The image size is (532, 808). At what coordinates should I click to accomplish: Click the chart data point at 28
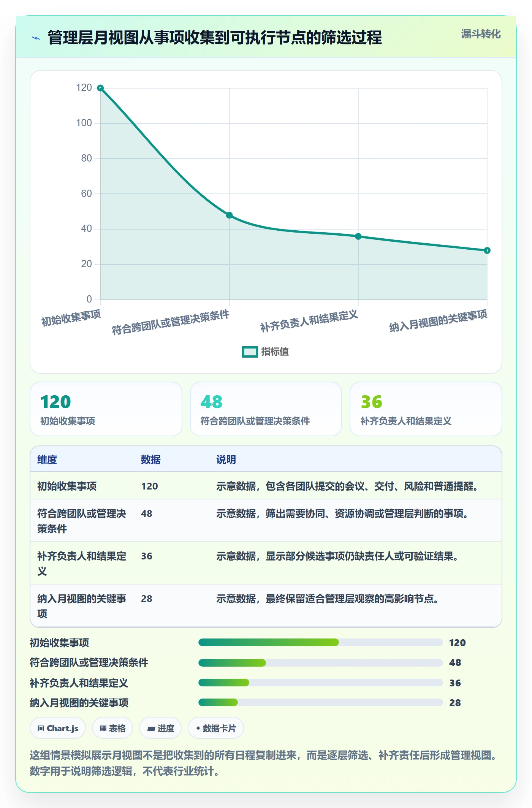pos(487,250)
